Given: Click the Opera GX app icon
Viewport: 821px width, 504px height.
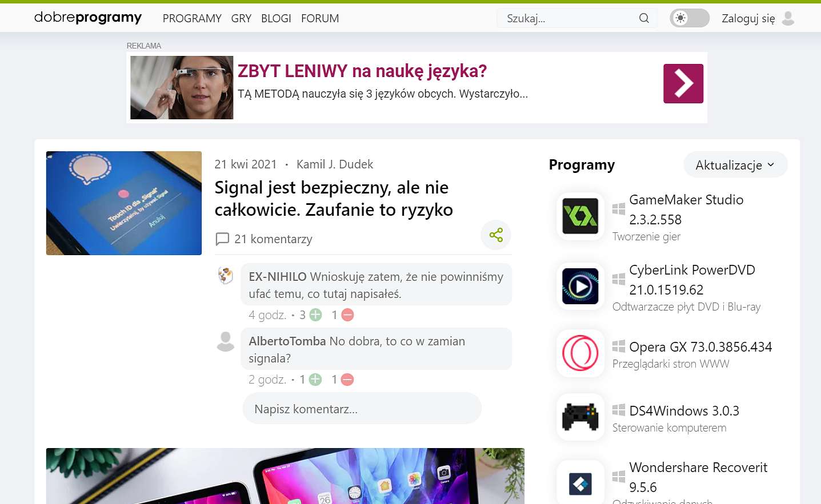Looking at the screenshot, I should pos(580,353).
